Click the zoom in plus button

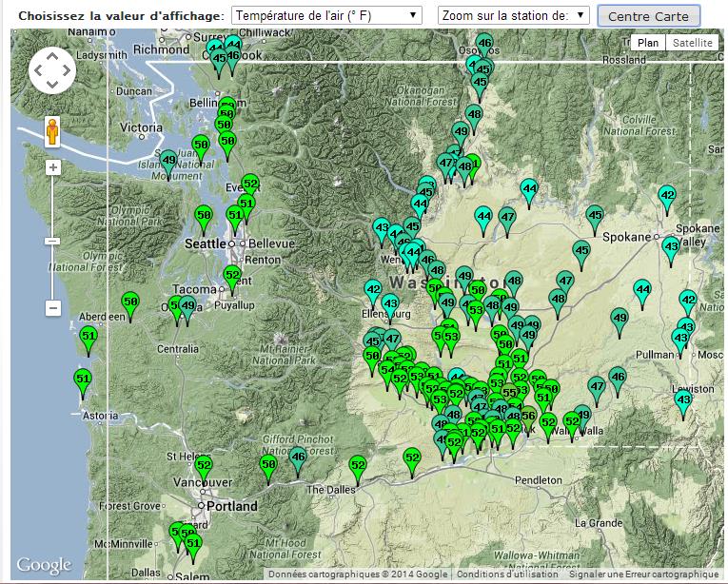[x=53, y=167]
